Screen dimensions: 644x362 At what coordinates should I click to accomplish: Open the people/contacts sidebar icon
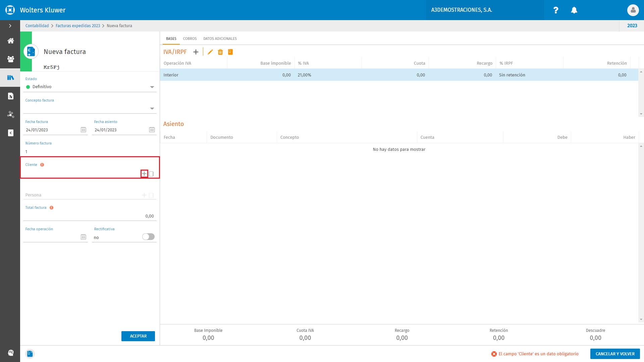(10, 59)
